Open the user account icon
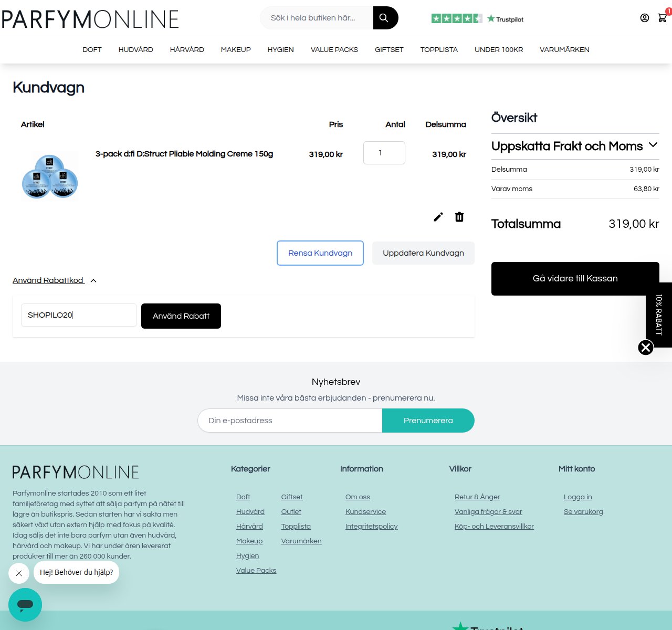The height and width of the screenshot is (630, 672). pos(645,18)
